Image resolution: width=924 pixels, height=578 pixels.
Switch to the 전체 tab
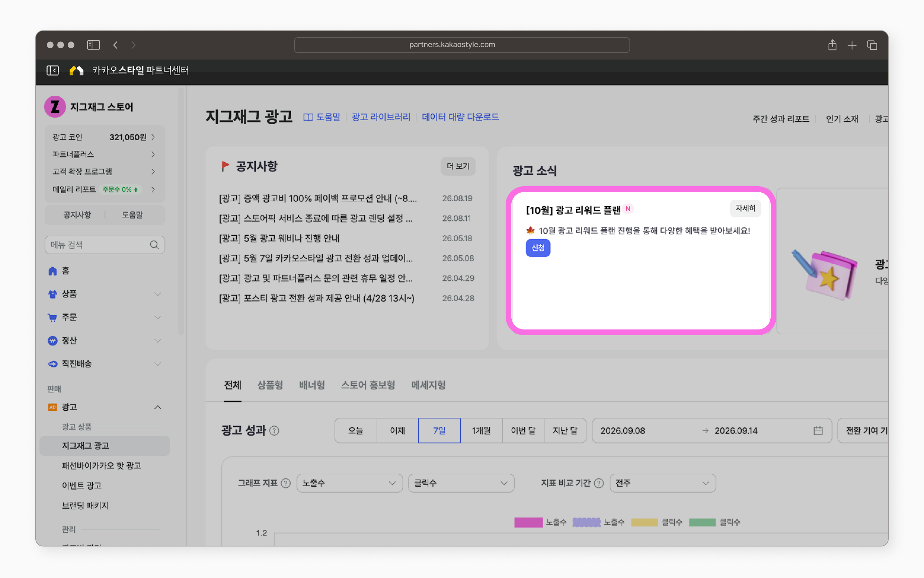click(233, 385)
